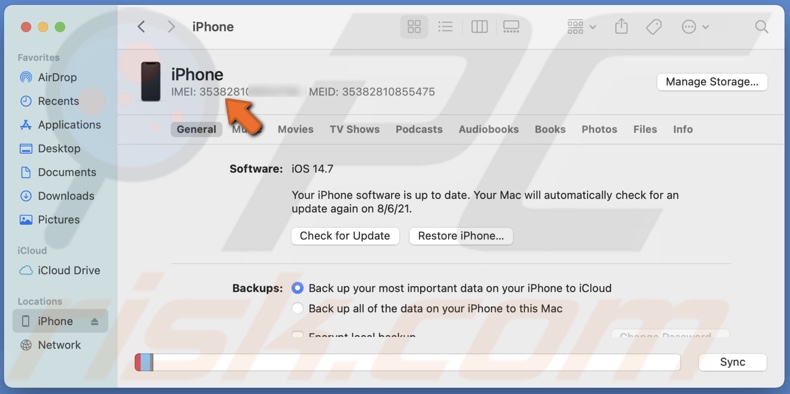This screenshot has height=394, width=790.
Task: Switch to the TV Shows tab
Action: (355, 129)
